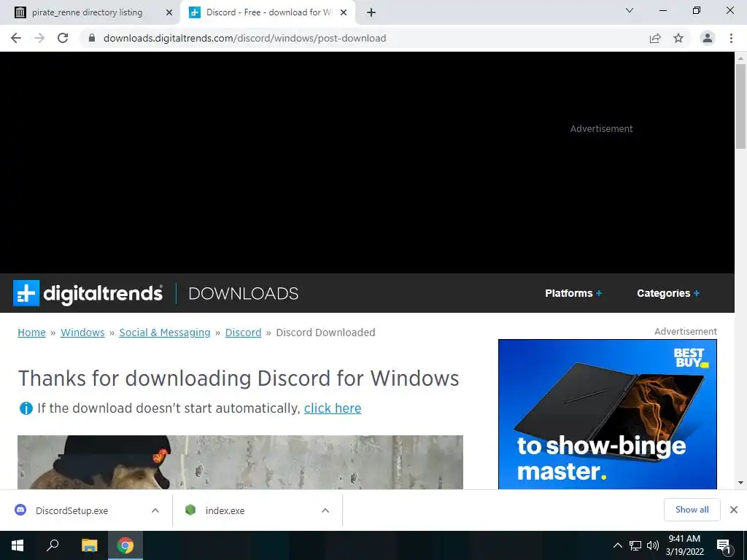Click the blue info icon
The height and width of the screenshot is (560, 747).
(x=26, y=408)
